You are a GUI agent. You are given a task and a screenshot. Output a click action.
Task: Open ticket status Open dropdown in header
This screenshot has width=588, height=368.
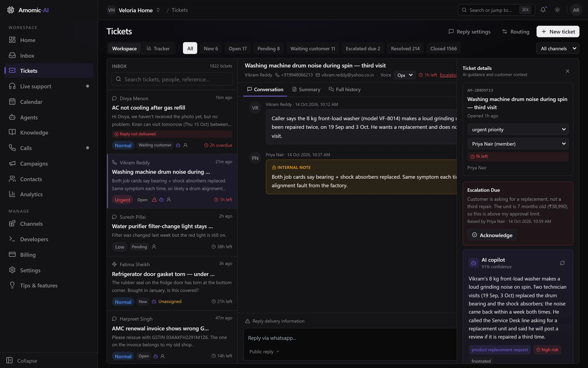tap(405, 75)
